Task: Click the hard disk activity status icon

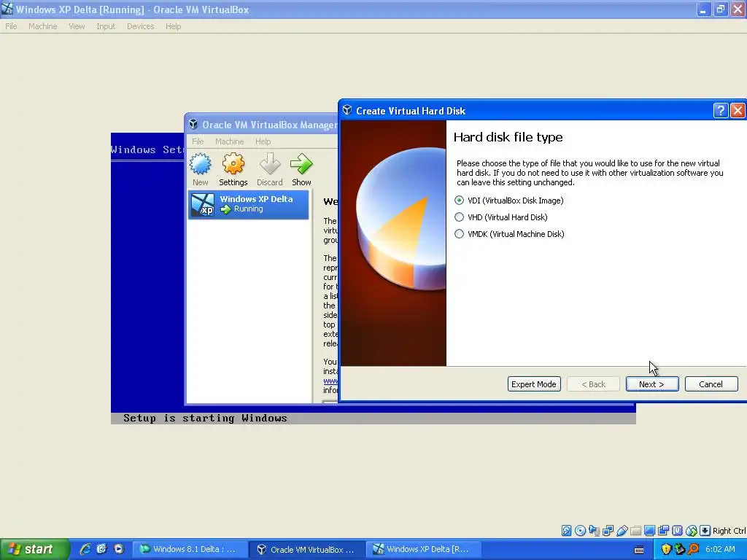Action: point(566,531)
